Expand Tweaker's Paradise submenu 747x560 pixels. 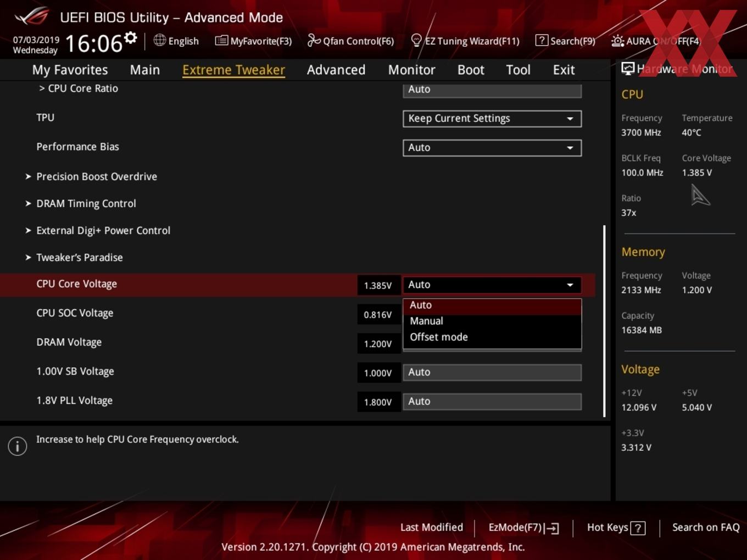80,257
